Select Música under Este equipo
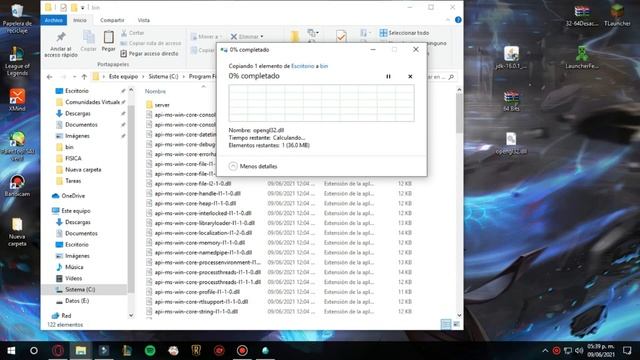The height and width of the screenshot is (360, 640). [74, 267]
